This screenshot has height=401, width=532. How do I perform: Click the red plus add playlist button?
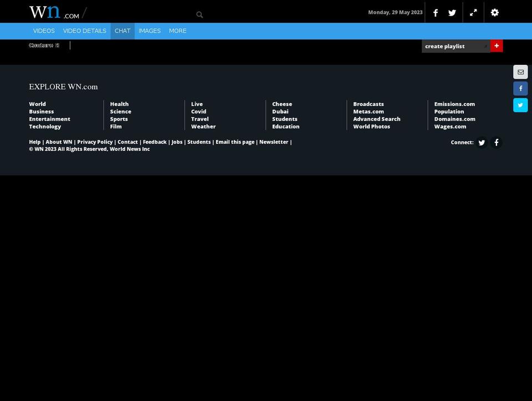[497, 46]
